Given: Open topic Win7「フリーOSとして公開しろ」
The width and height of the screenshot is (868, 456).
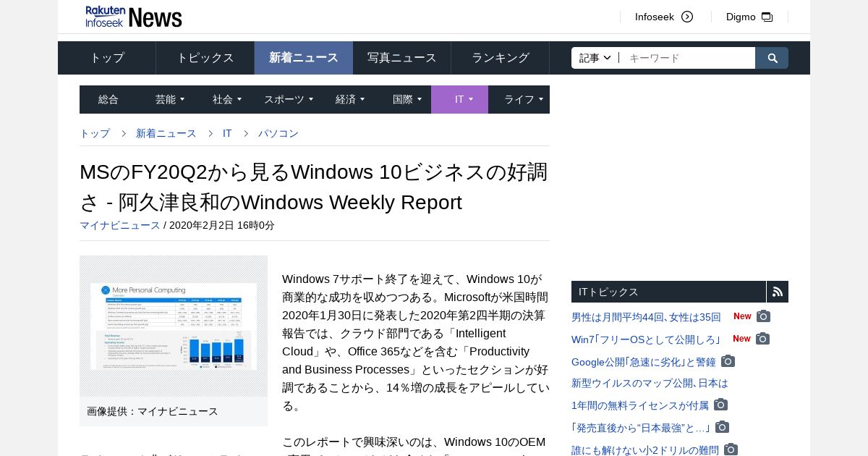Looking at the screenshot, I should click(646, 339).
